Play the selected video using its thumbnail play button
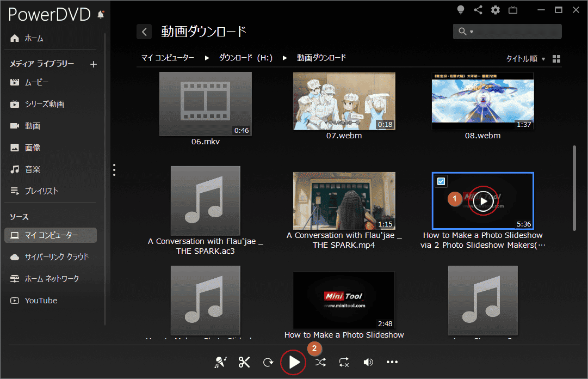 [x=483, y=201]
